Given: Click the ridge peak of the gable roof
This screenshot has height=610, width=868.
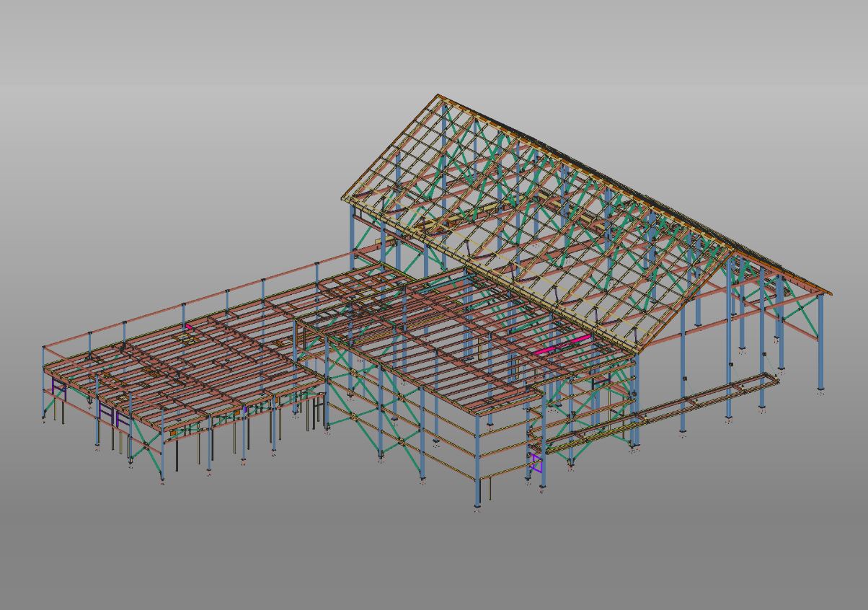Looking at the screenshot, I should [x=438, y=95].
